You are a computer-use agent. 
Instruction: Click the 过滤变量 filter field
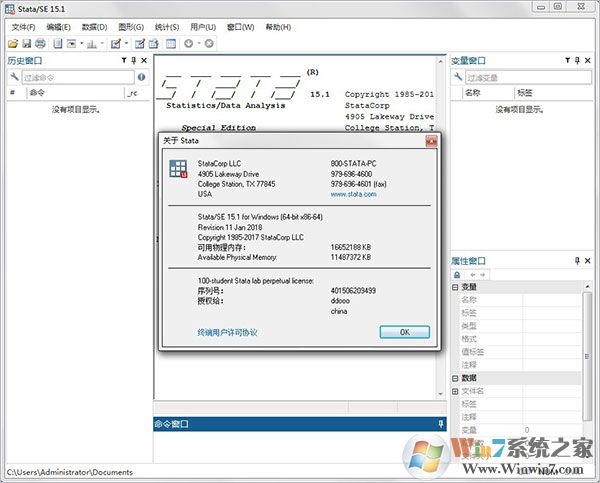click(528, 77)
